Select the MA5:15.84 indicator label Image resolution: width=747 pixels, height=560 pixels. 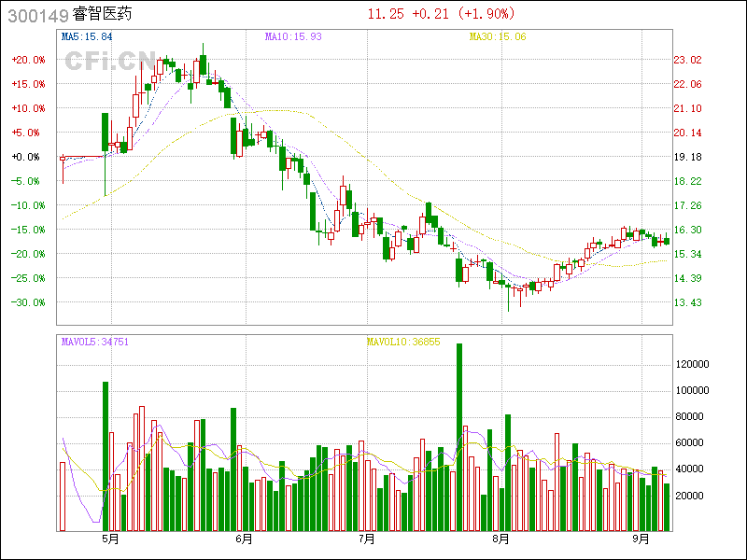[x=87, y=36]
